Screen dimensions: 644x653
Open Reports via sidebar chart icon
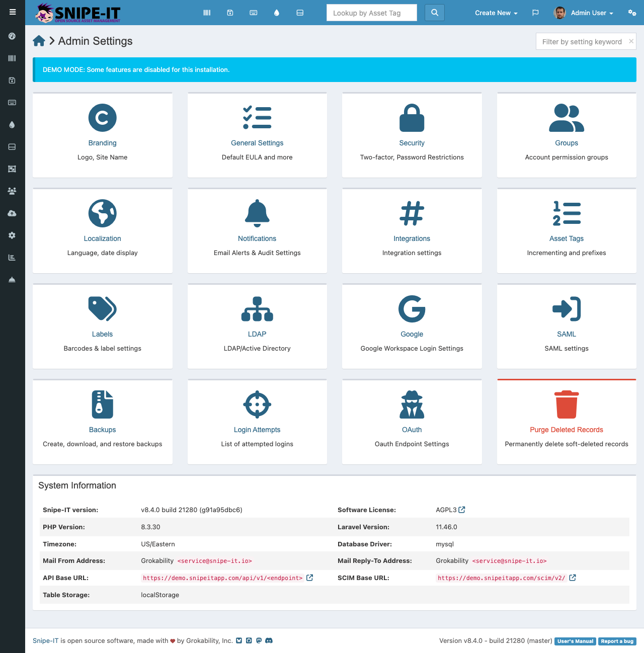pyautogui.click(x=12, y=258)
